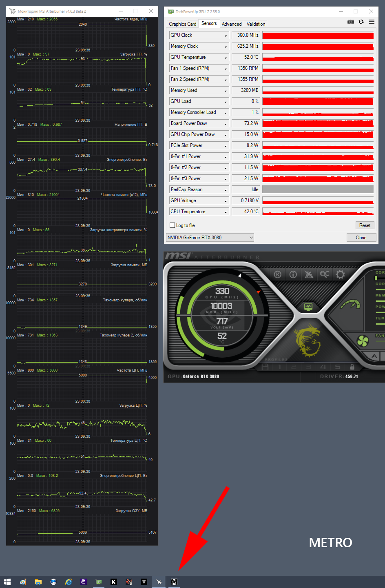The height and width of the screenshot is (588, 385).
Task: Click Afterburner save profile floppy icon
Action: (x=265, y=367)
